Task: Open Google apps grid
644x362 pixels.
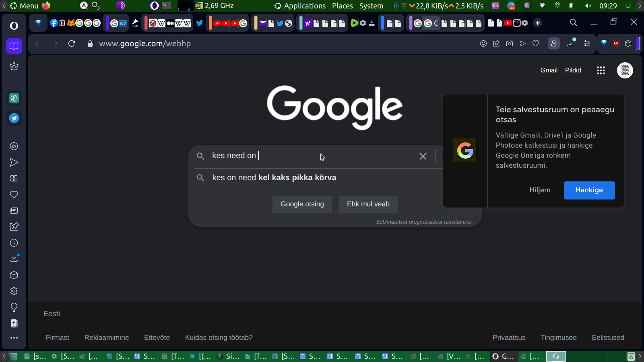Action: tap(601, 70)
